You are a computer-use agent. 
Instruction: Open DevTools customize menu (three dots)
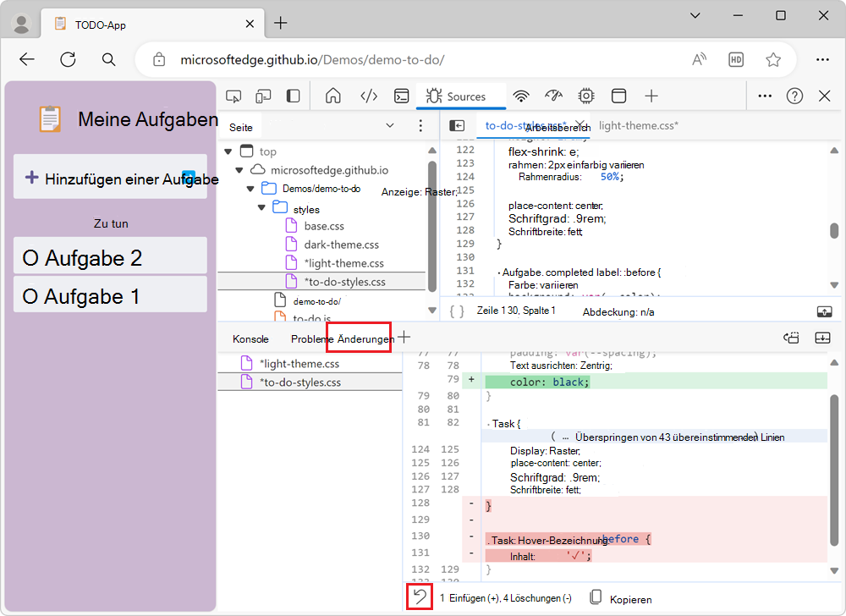pyautogui.click(x=765, y=96)
